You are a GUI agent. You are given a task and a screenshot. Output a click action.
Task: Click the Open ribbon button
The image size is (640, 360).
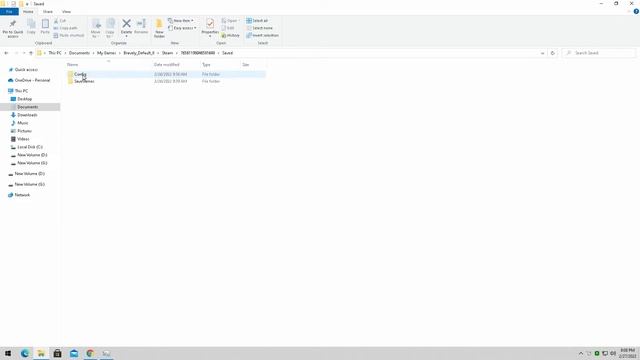click(230, 21)
